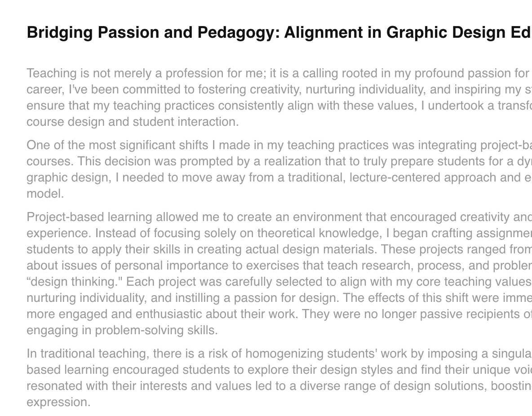This screenshot has width=532, height=416.
Task: Click the line starting 'students to apply their skills'
Action: tap(279, 249)
